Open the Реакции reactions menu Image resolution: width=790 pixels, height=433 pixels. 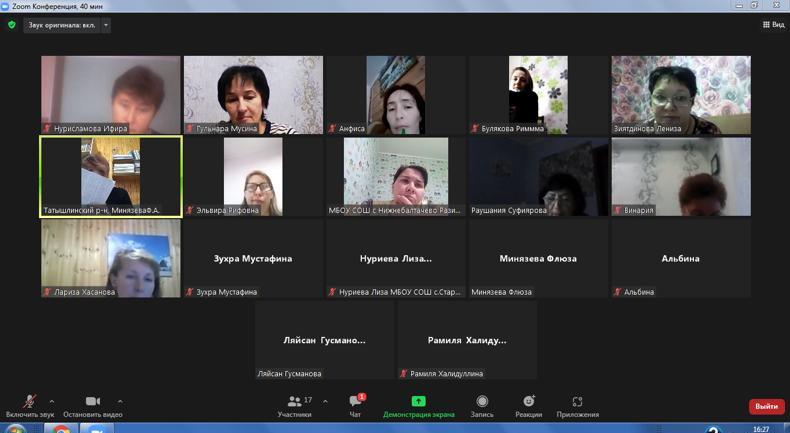click(529, 404)
